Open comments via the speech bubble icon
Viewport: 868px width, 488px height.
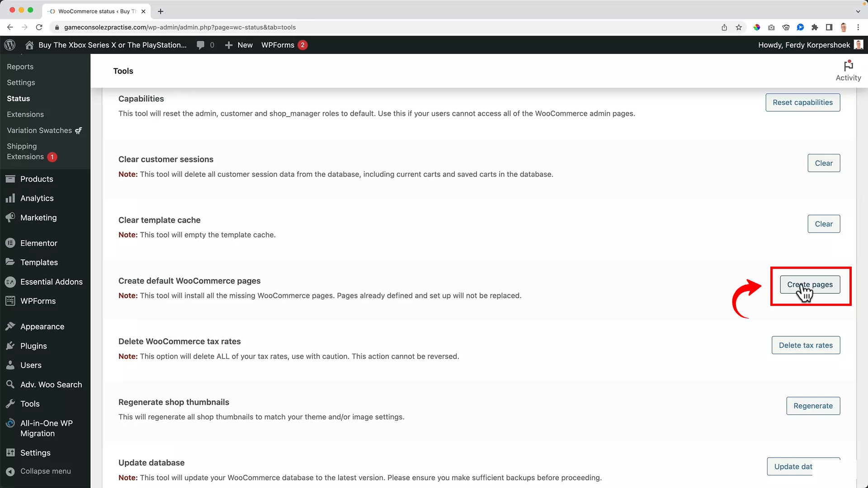point(201,45)
